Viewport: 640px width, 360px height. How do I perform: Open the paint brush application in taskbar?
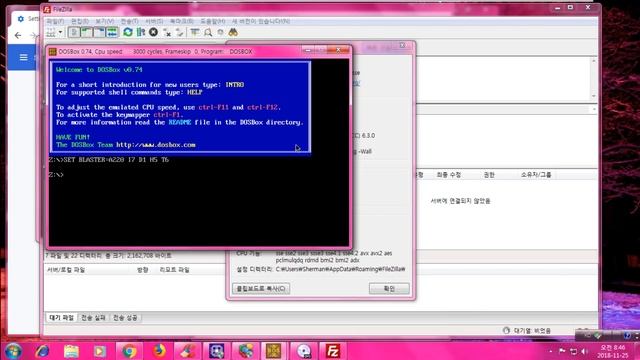(x=187, y=351)
